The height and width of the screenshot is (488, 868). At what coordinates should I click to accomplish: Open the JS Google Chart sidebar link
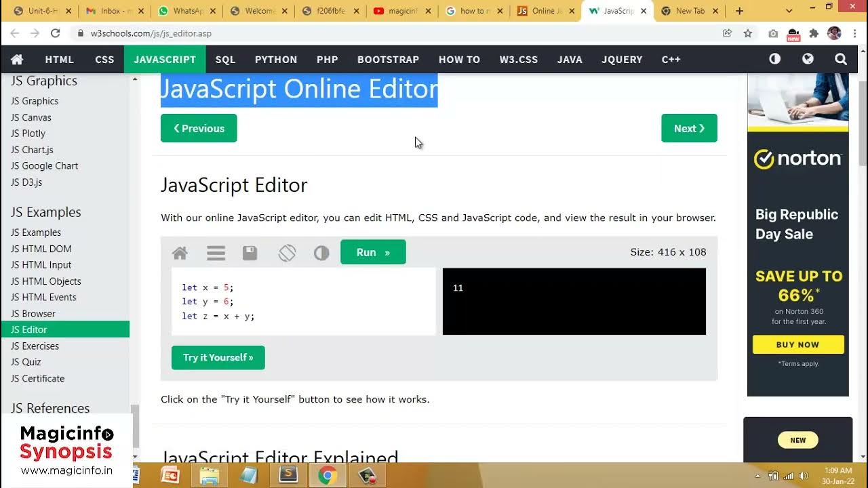(x=44, y=165)
